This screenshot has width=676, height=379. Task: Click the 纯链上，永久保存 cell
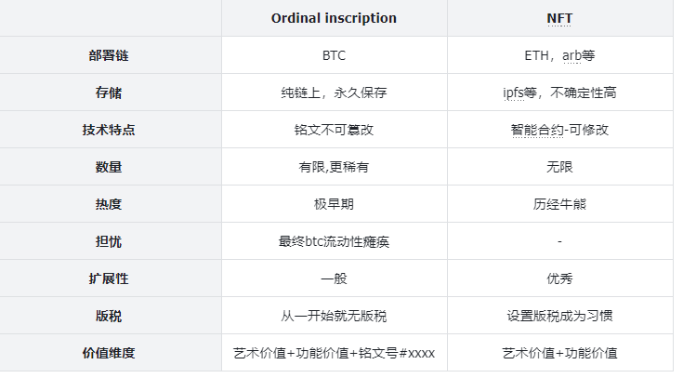pos(334,93)
